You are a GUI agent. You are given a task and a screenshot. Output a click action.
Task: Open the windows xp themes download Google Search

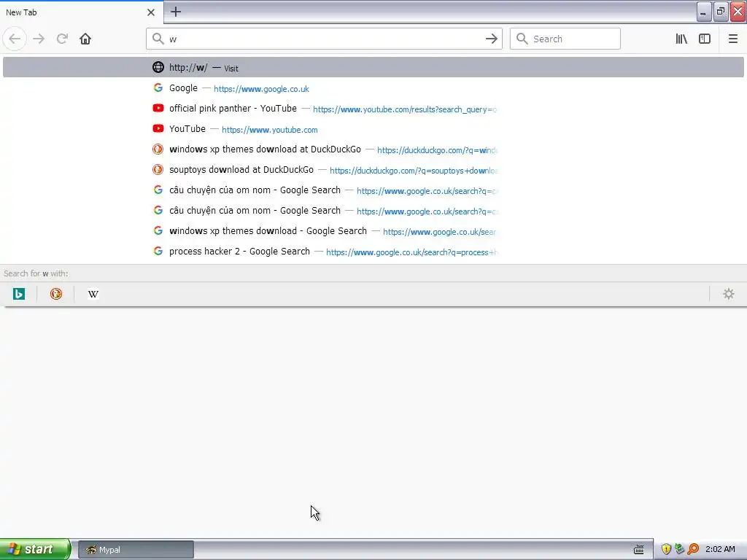373,231
